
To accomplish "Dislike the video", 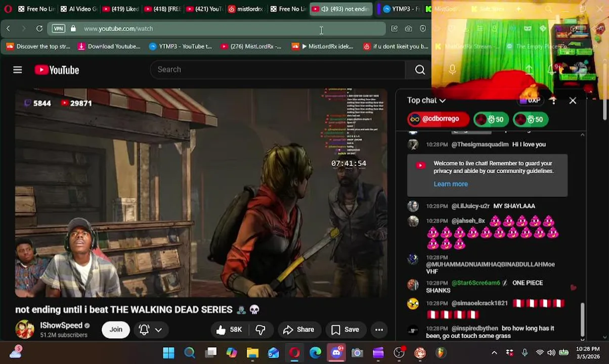I will point(260,330).
